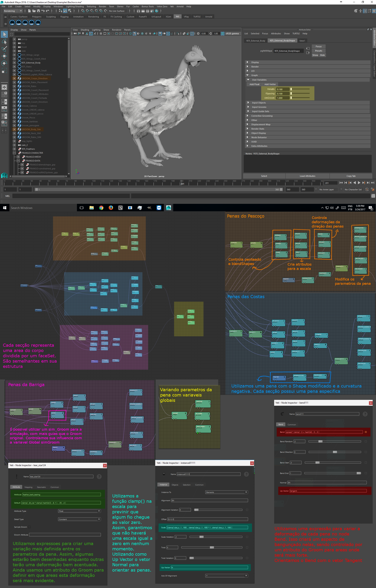376x588 pixels.
Task: Toggle the sRGB gamma ON button
Action: 223,34
